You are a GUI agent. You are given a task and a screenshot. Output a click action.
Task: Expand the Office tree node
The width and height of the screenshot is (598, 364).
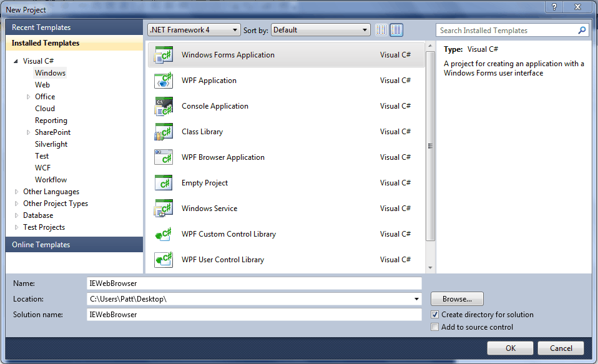click(x=28, y=97)
